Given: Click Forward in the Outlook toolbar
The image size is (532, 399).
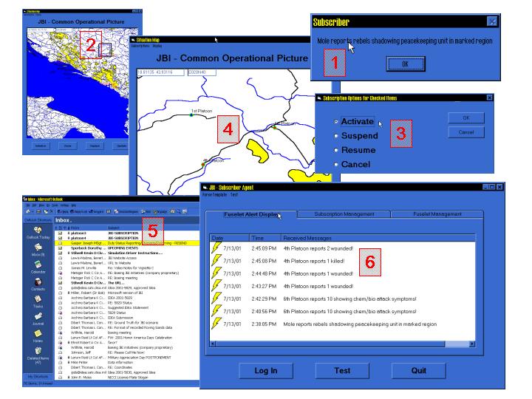Looking at the screenshot, I should pyautogui.click(x=96, y=211).
